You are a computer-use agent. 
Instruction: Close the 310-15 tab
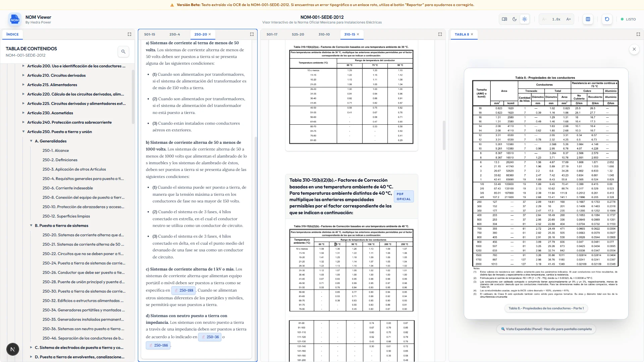[x=358, y=34]
